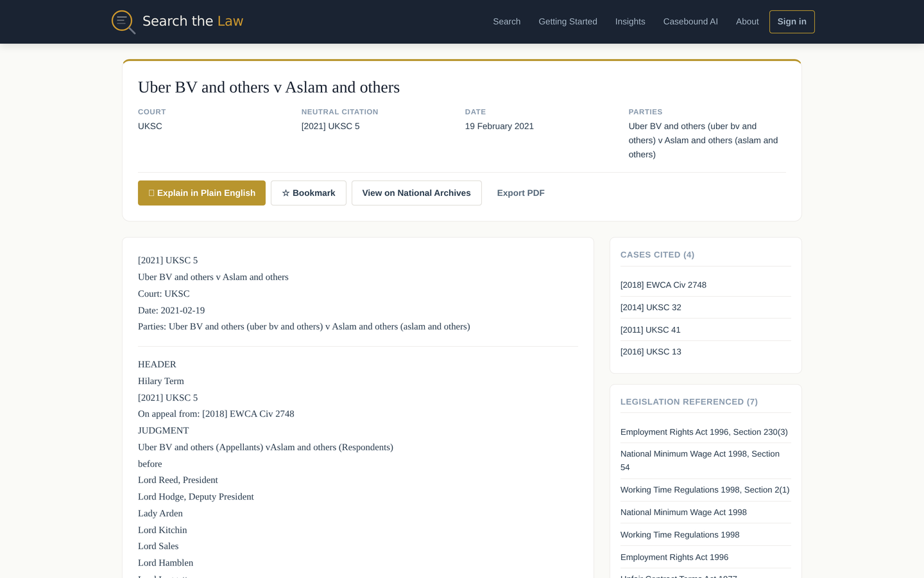Open cited case [2018] EWCA Civ 2748
Screen dimensions: 924x578
coord(663,285)
